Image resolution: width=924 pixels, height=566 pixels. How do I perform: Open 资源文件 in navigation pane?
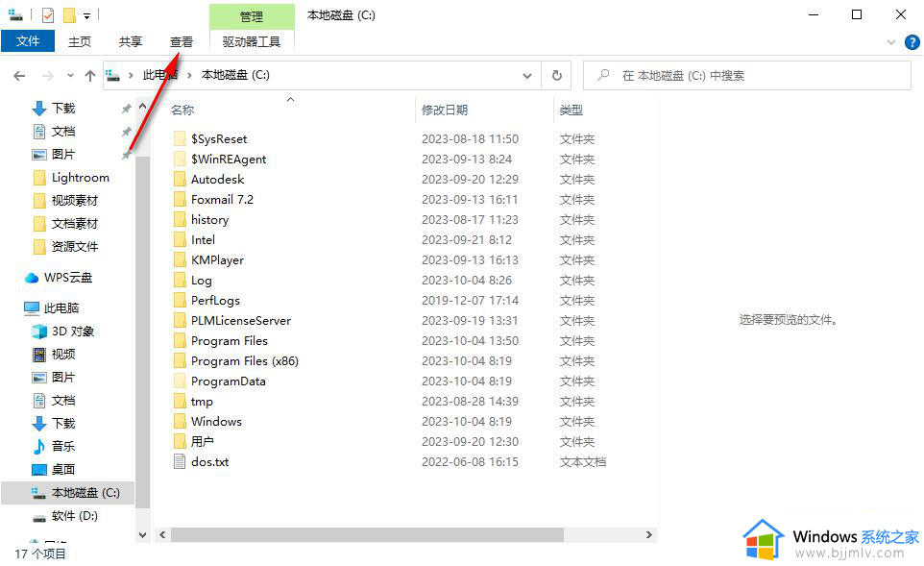(74, 246)
